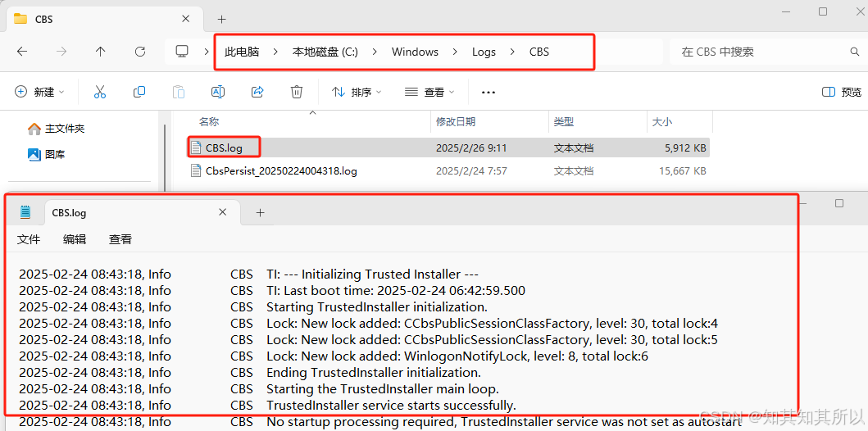Click the Paste icon in toolbar

(178, 92)
